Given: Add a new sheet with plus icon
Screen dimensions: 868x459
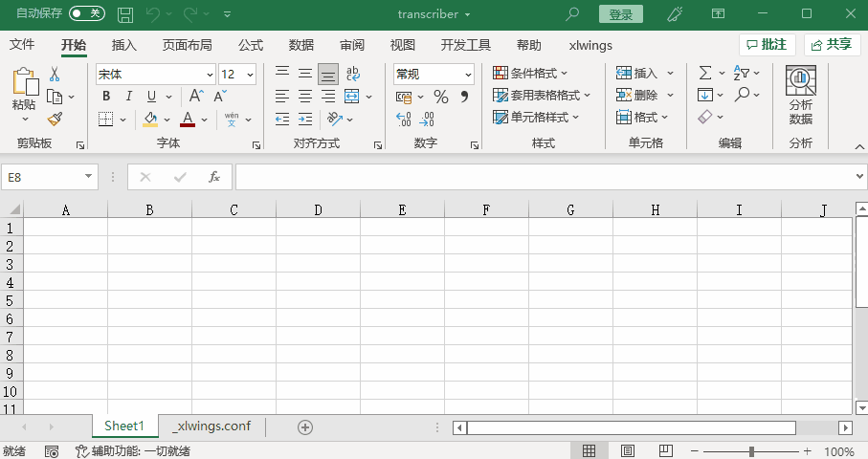Looking at the screenshot, I should [305, 426].
